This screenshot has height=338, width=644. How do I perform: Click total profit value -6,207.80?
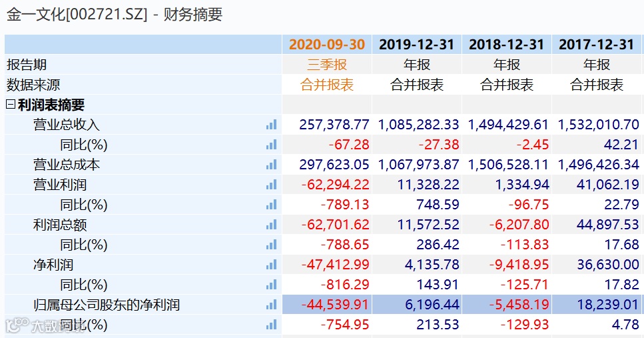pyautogui.click(x=519, y=225)
